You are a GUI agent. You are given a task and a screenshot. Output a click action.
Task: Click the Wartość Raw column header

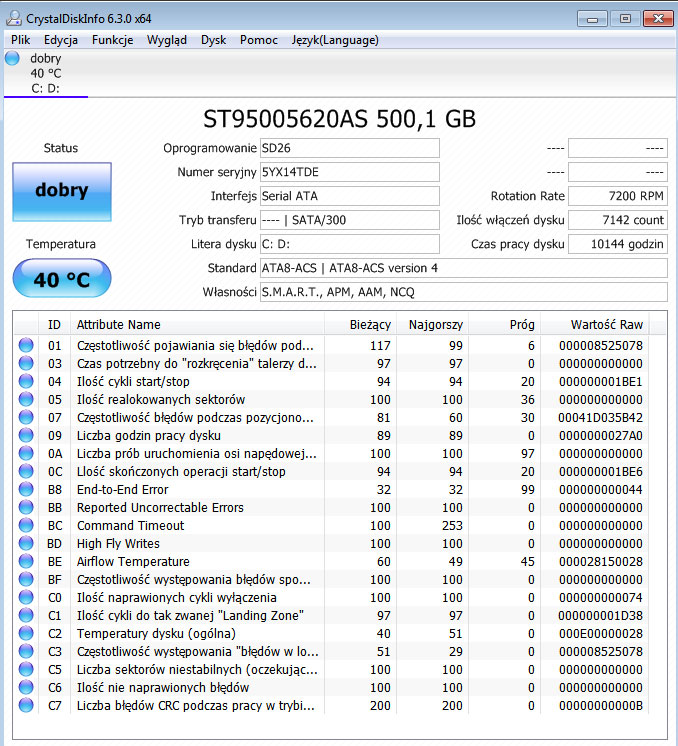[x=595, y=324]
